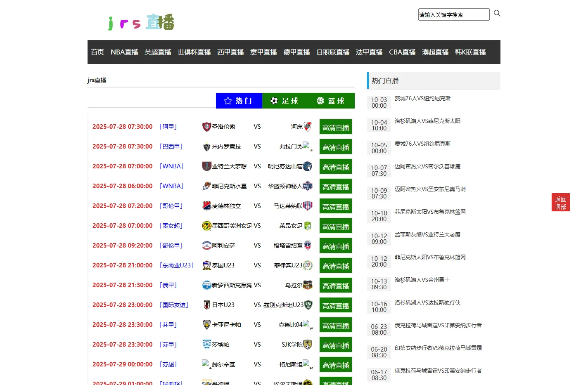Open the 国际友谊 league link

[x=174, y=305]
